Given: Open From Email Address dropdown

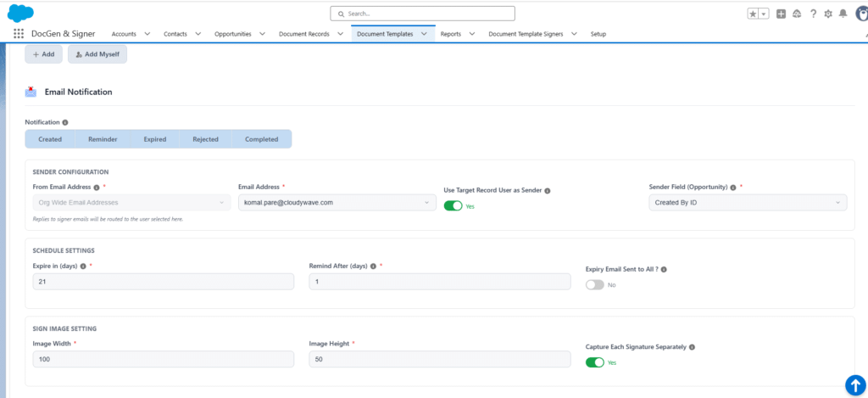Looking at the screenshot, I should click(131, 202).
